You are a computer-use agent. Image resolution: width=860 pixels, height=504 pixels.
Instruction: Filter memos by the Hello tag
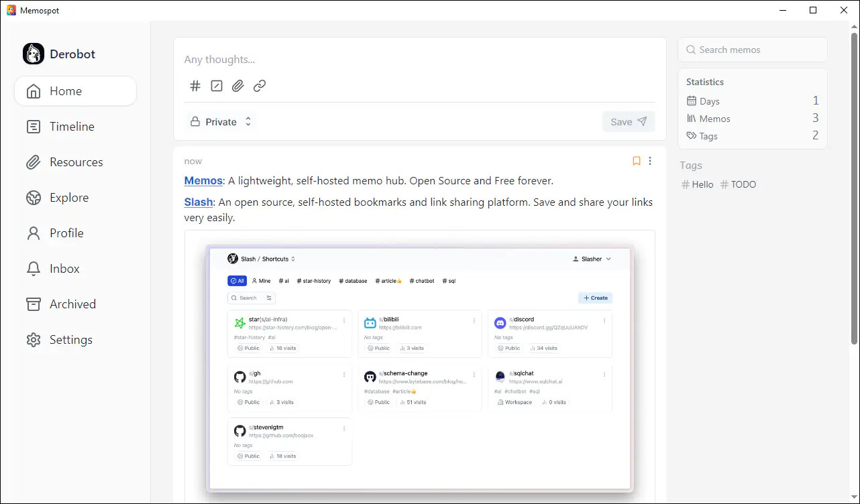click(698, 184)
